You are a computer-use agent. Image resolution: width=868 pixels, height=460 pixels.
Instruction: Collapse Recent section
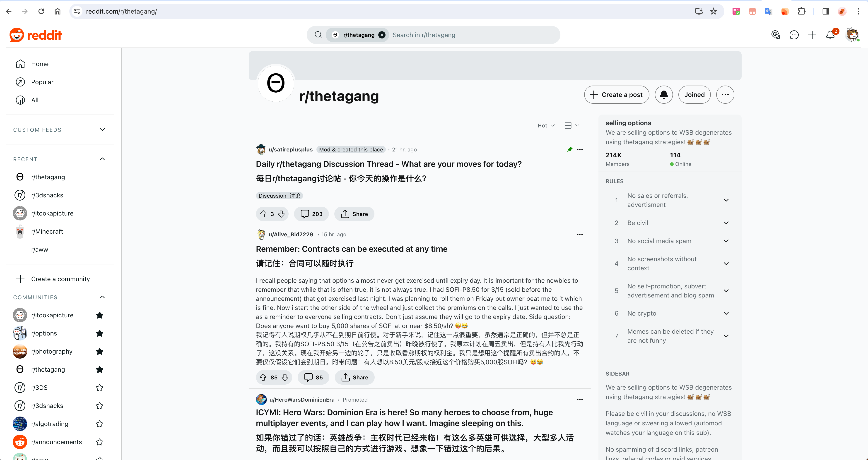tap(102, 159)
